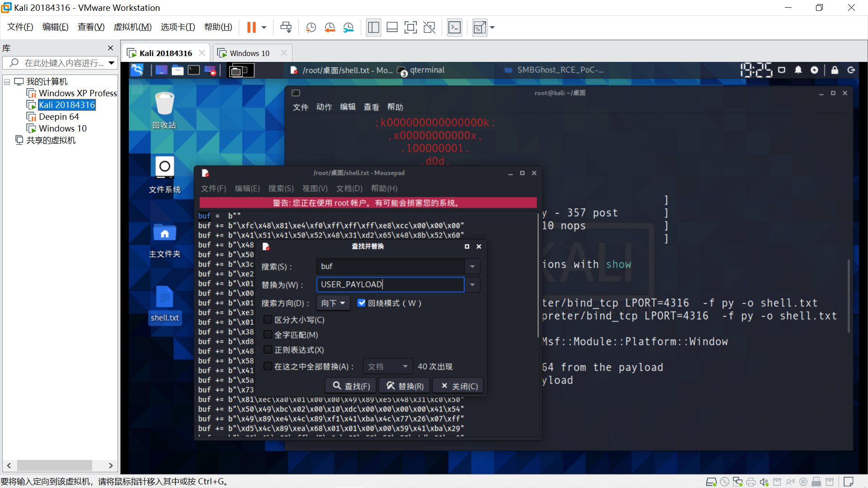
Task: Open the search direction dropdown
Action: click(333, 303)
